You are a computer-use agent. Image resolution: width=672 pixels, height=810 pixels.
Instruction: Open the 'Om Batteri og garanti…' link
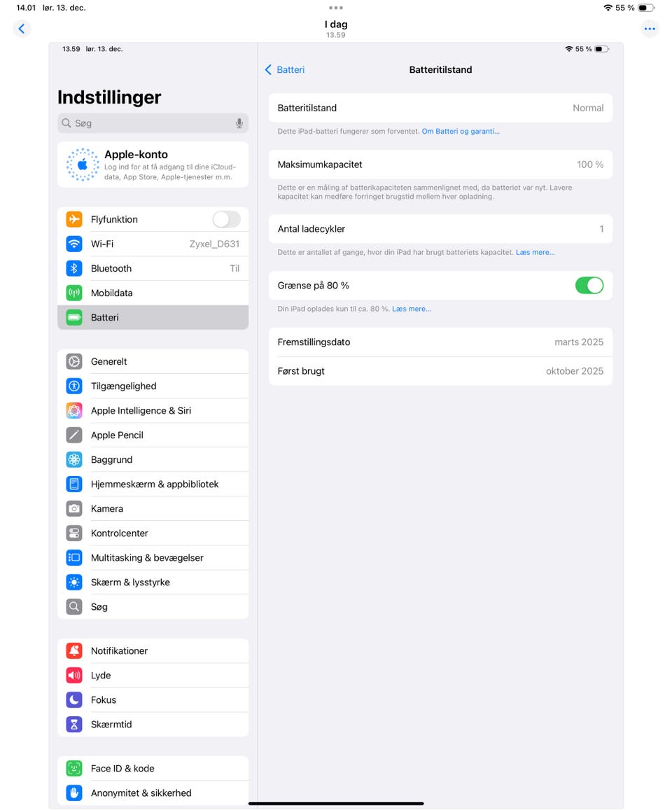pos(460,131)
